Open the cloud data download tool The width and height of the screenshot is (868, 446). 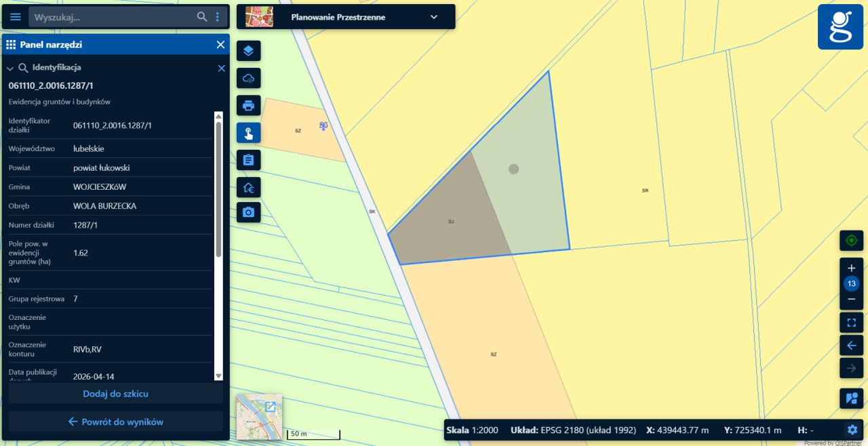click(x=248, y=79)
